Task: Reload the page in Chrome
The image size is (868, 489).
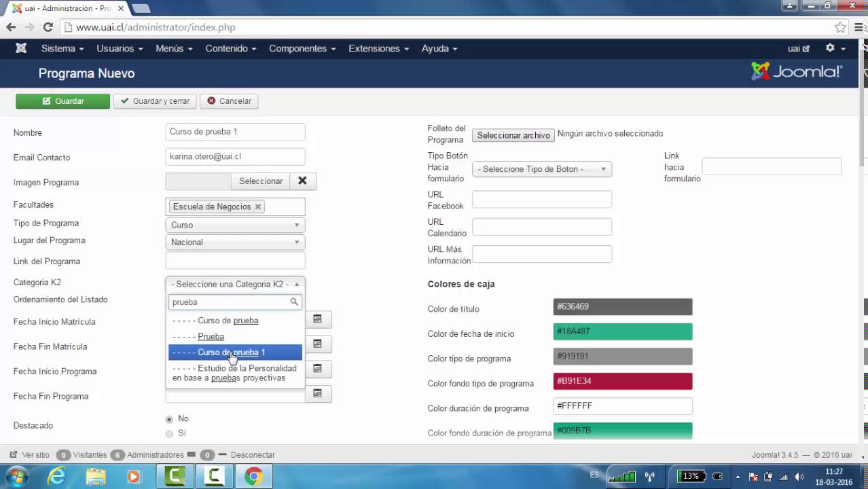Action: tap(48, 27)
